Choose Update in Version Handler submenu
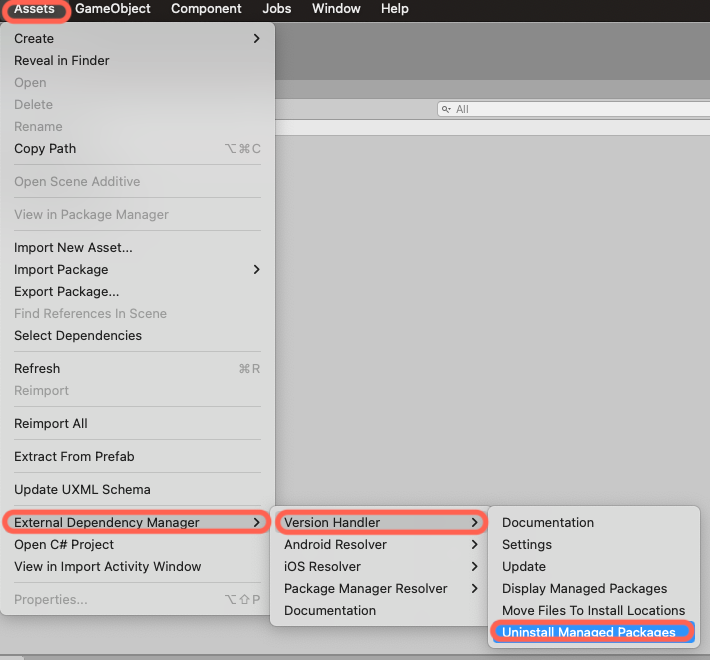The image size is (710, 660). (x=594, y=566)
